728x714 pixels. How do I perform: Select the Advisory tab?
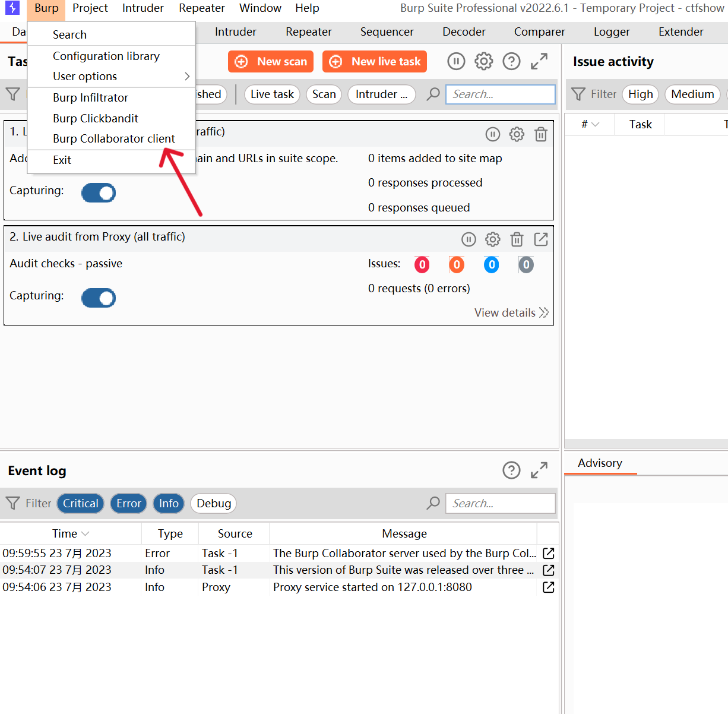click(x=600, y=463)
